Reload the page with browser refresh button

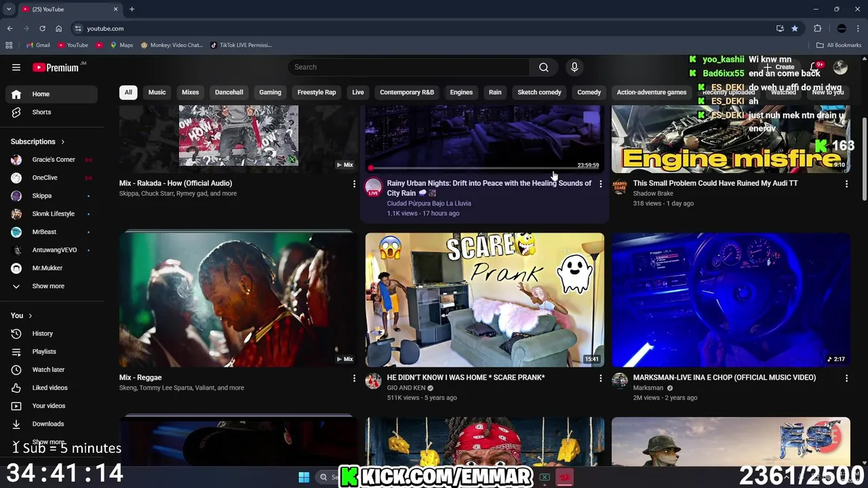(x=42, y=28)
